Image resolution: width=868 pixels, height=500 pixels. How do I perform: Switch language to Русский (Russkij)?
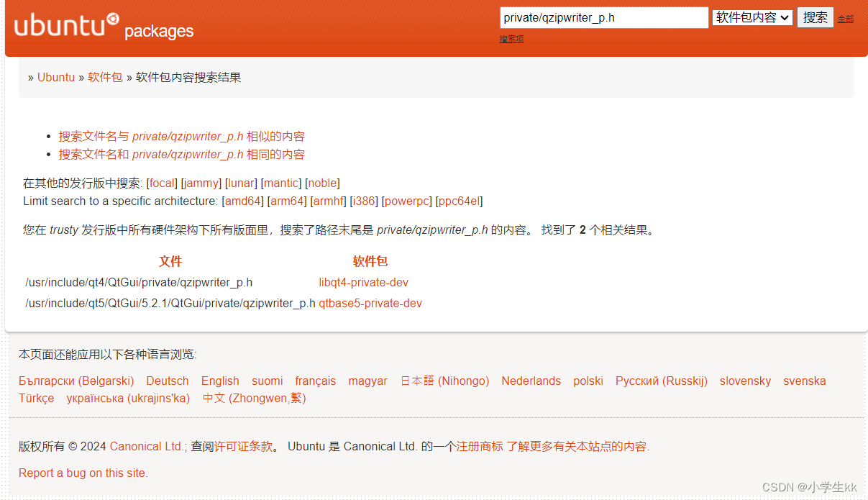[662, 381]
